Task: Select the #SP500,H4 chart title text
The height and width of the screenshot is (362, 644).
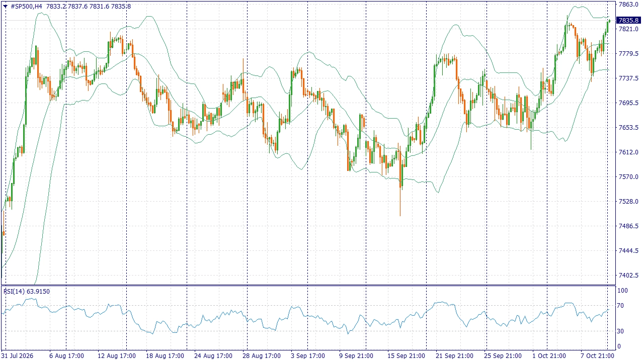Action: (26, 7)
